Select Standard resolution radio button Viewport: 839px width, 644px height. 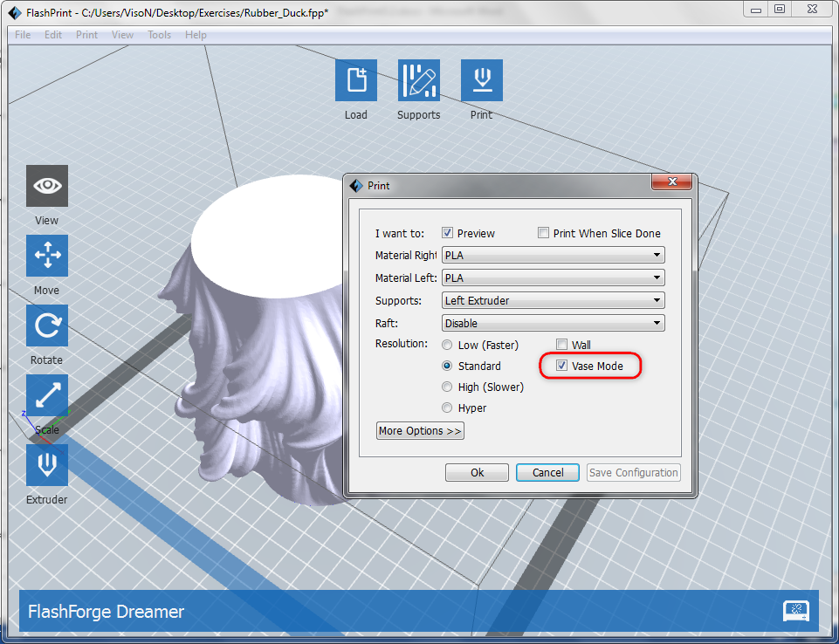(447, 366)
